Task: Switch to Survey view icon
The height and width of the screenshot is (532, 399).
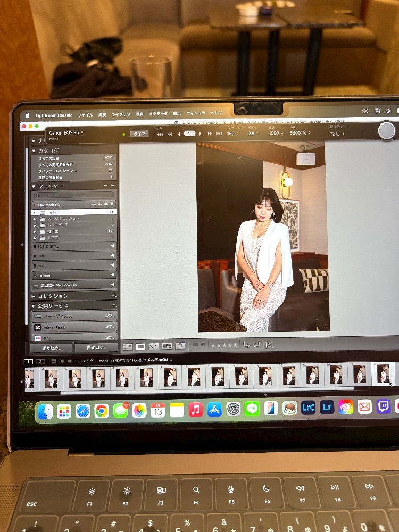Action: pos(167,346)
